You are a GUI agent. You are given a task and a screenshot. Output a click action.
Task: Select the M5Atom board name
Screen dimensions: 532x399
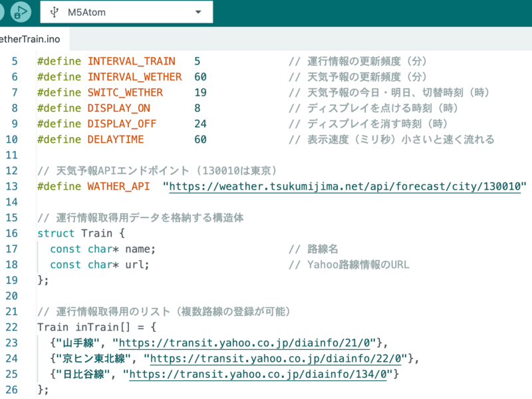pos(86,13)
